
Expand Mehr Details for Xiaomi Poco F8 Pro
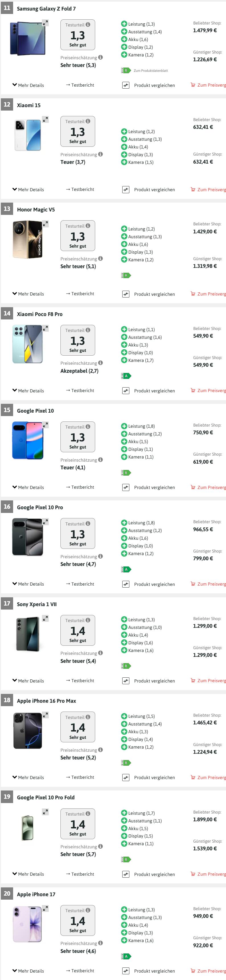[28, 391]
